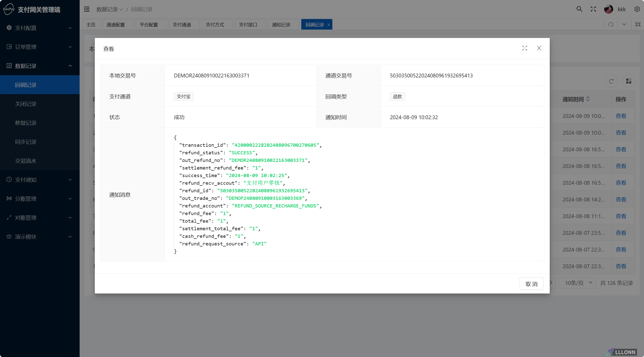This screenshot has height=357, width=644.
Task: Open the 10条/页 page size dropdown
Action: pos(577,283)
